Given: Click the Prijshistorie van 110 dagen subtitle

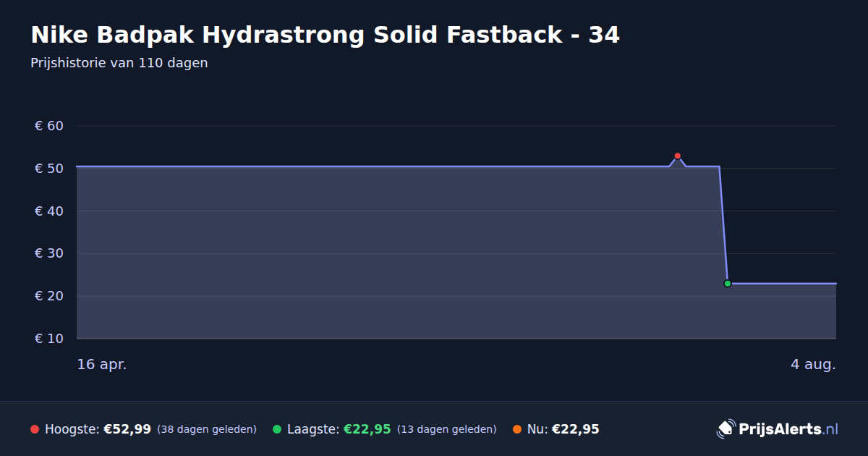Looking at the screenshot, I should tap(119, 63).
